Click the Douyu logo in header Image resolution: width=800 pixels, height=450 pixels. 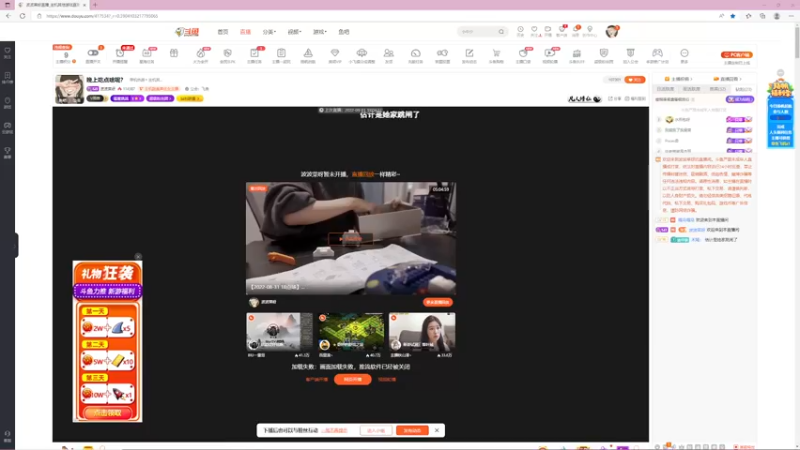187,32
